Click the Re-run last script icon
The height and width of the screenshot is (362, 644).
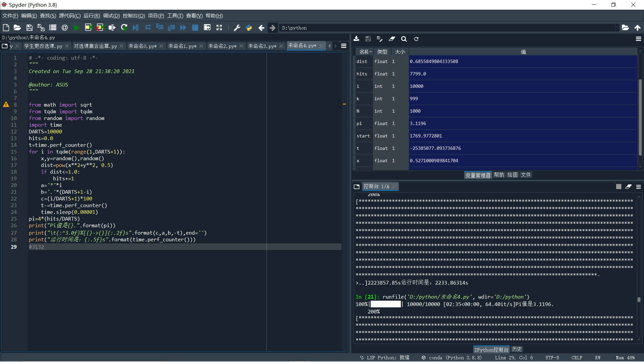point(124,28)
